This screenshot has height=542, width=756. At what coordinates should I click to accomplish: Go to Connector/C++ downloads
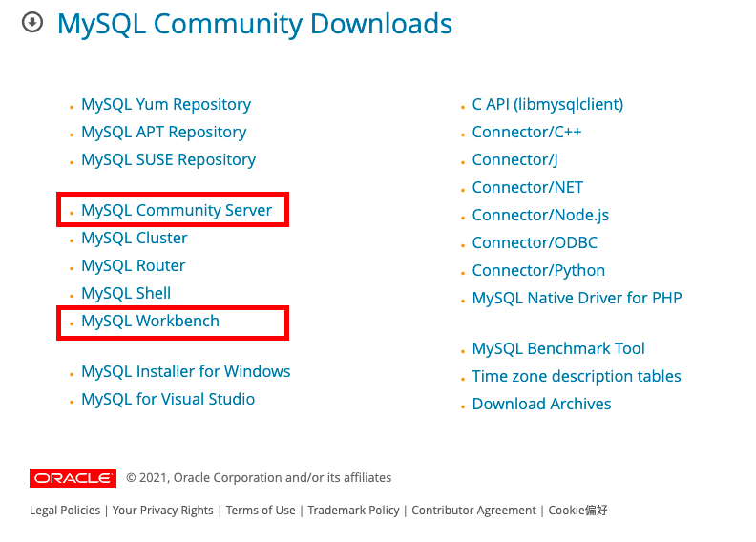click(x=527, y=132)
